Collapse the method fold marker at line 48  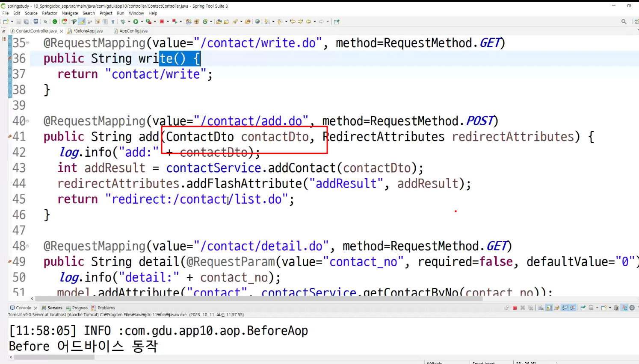tap(28, 247)
